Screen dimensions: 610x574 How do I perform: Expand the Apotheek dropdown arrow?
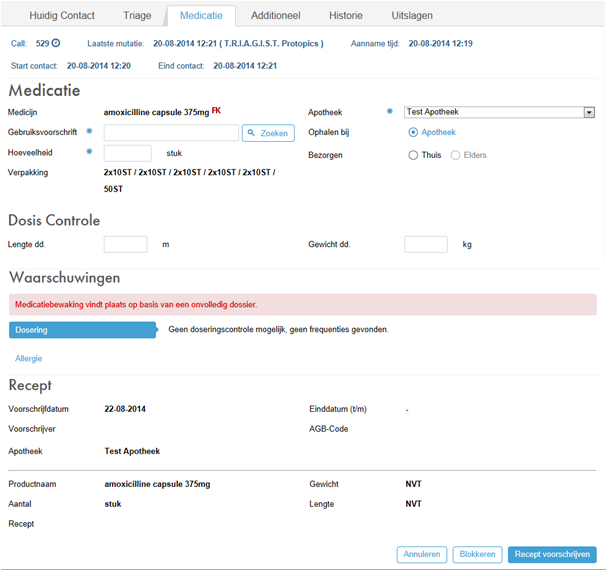589,112
